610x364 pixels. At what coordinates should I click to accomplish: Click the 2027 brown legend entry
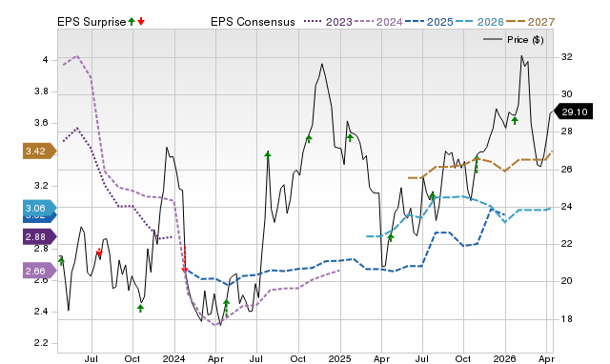click(x=530, y=22)
